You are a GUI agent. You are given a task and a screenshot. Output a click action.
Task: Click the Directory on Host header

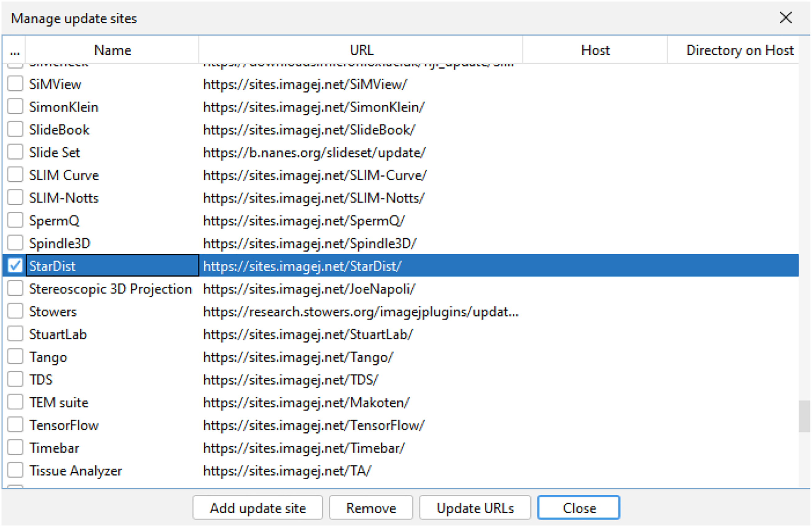pos(739,50)
